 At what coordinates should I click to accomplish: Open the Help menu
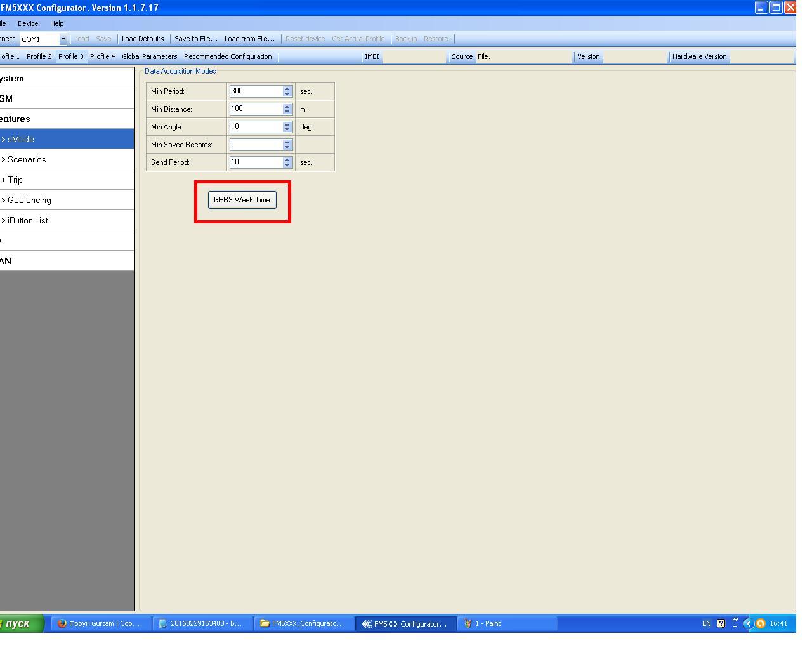tap(56, 23)
